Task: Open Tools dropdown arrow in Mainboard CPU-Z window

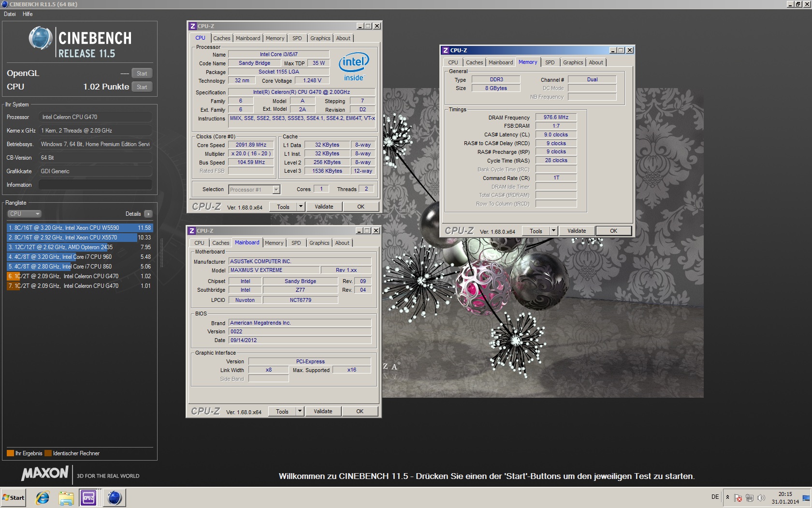Action: (x=299, y=411)
